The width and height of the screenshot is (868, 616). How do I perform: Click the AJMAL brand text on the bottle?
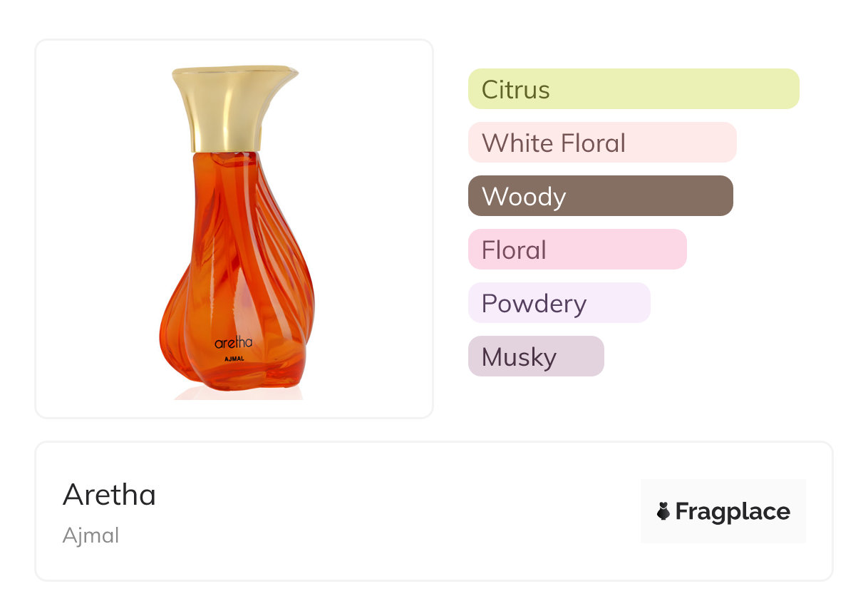pos(234,359)
